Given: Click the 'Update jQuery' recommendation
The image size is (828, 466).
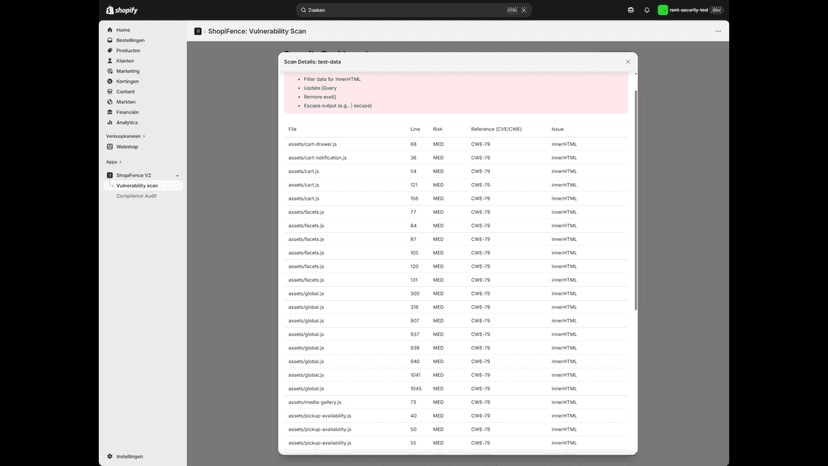Looking at the screenshot, I should click(x=320, y=88).
